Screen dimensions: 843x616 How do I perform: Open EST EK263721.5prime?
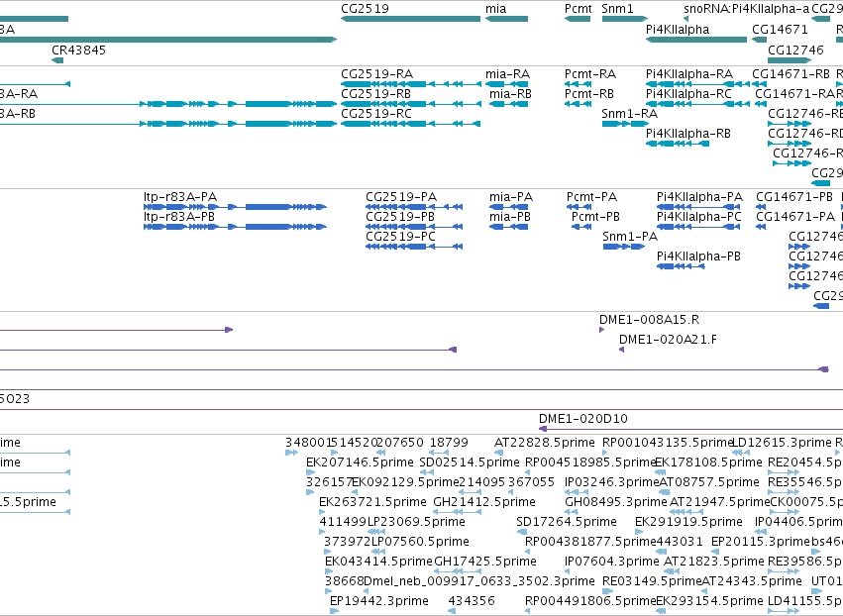(372, 502)
